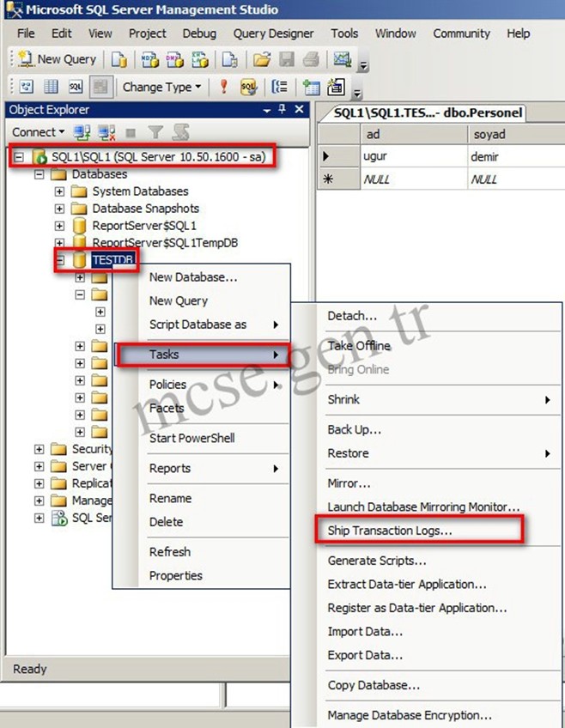The image size is (565, 728).
Task: Click the Verify SQL Syntax icon
Action: (248, 87)
